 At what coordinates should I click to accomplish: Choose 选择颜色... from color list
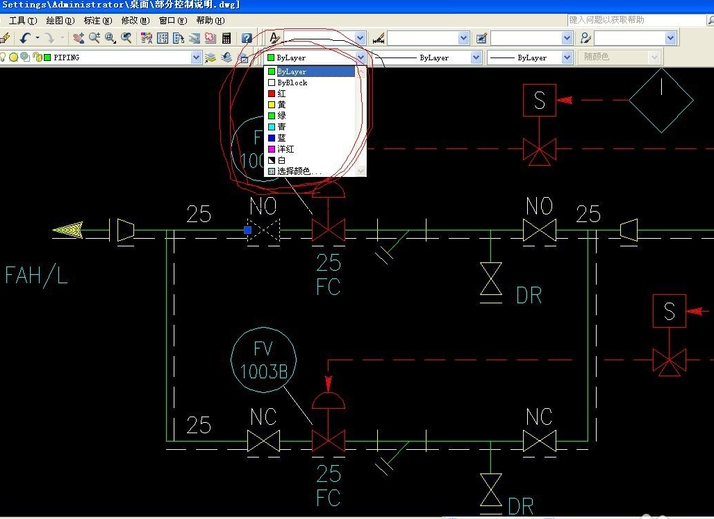click(x=299, y=171)
